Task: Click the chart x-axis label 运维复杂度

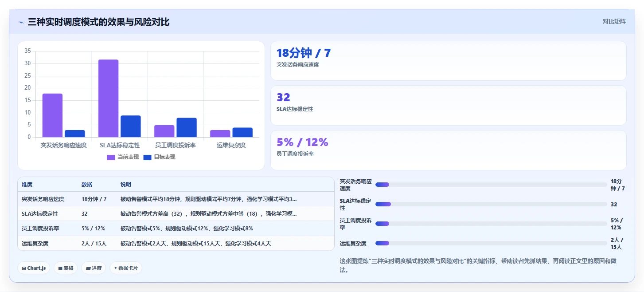Action: tap(231, 145)
